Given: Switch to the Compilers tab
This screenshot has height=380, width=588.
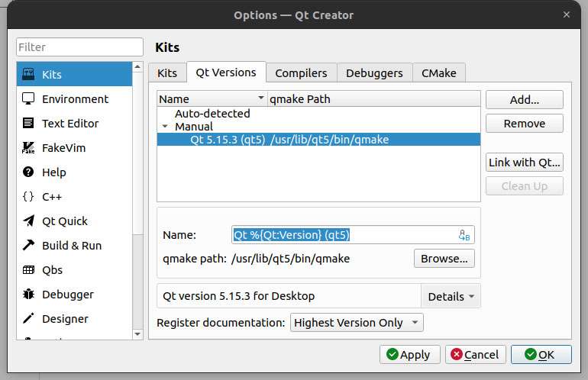Looking at the screenshot, I should tap(301, 73).
